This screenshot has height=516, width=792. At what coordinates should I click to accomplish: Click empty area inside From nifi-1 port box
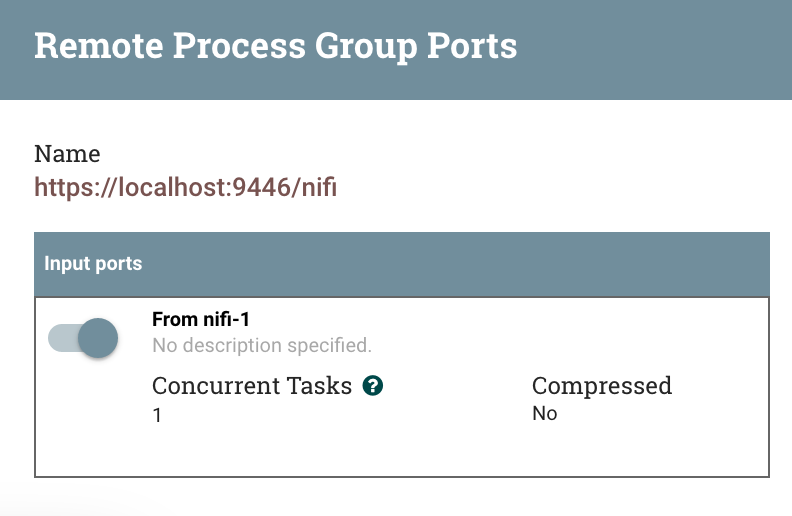pos(505,449)
